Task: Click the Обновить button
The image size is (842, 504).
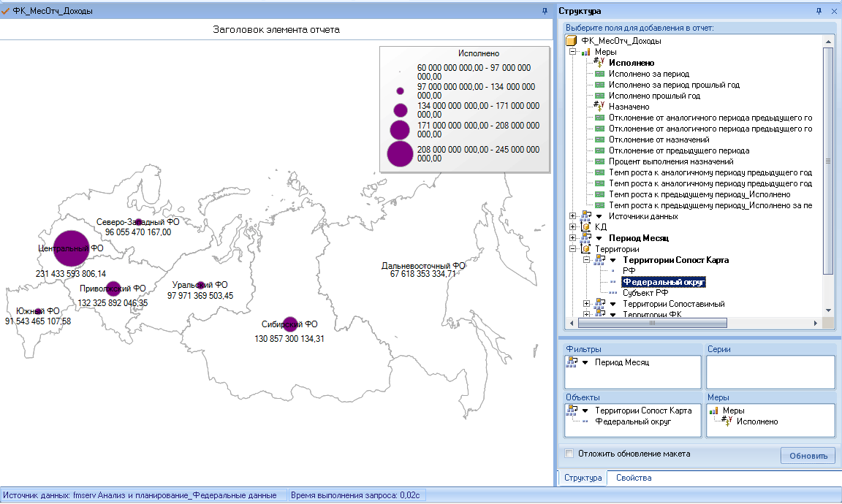Action: (x=808, y=456)
